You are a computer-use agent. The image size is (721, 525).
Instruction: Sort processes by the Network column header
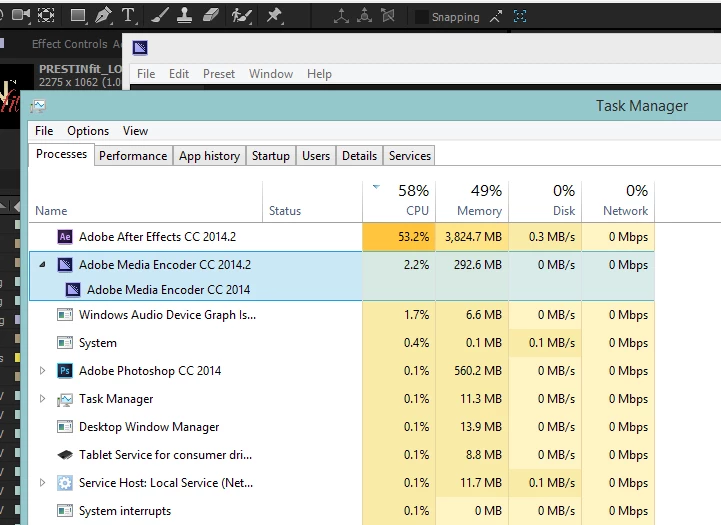coord(618,202)
